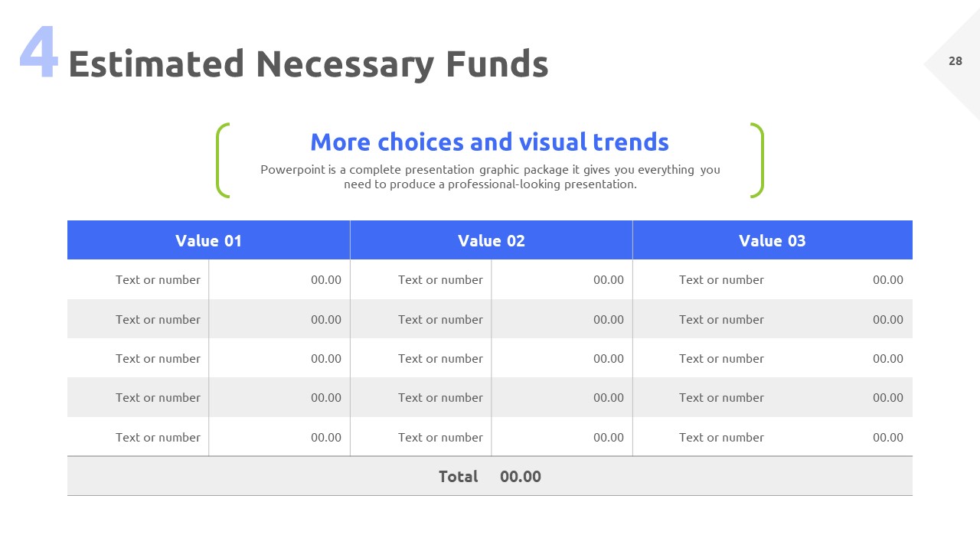The image size is (980, 551).
Task: Click the "Total" label in the bottom row
Action: click(458, 477)
